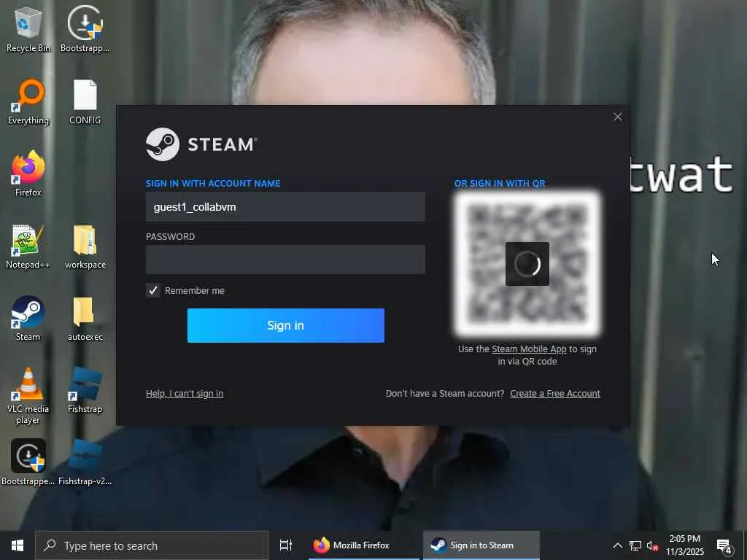The image size is (747, 560).
Task: Open the autoexec folder icon
Action: 85,318
